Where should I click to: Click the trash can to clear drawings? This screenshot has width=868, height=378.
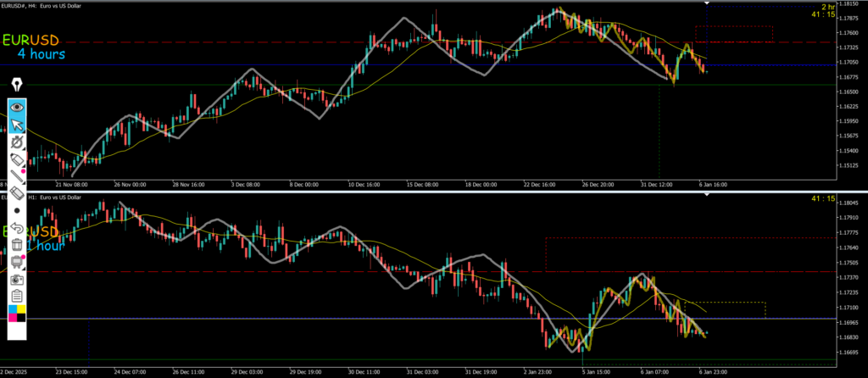click(17, 244)
